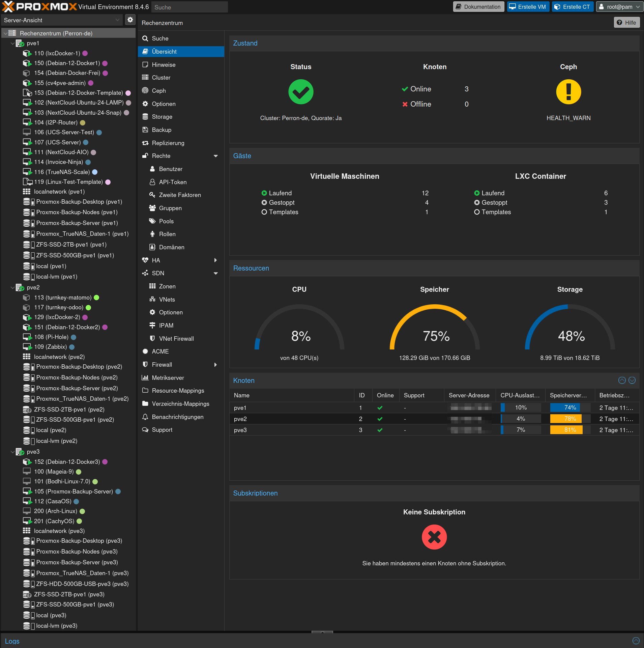The image size is (644, 648).
Task: Click the Backup floppy icon in menu
Action: (145, 130)
